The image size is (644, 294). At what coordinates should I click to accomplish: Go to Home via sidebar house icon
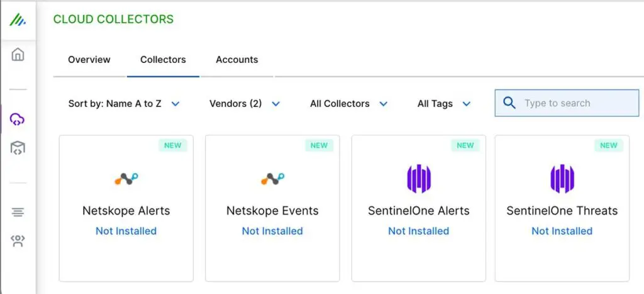(18, 54)
